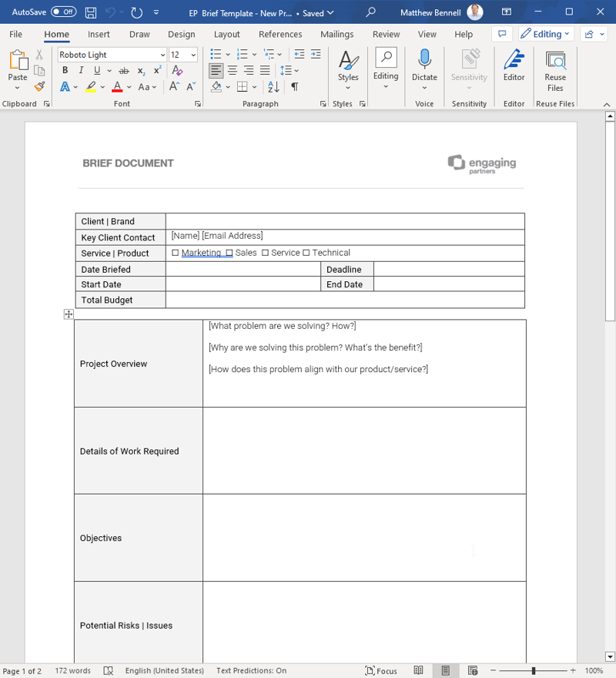The image size is (616, 678).
Task: Select the Format Painter brush
Action: 39,87
